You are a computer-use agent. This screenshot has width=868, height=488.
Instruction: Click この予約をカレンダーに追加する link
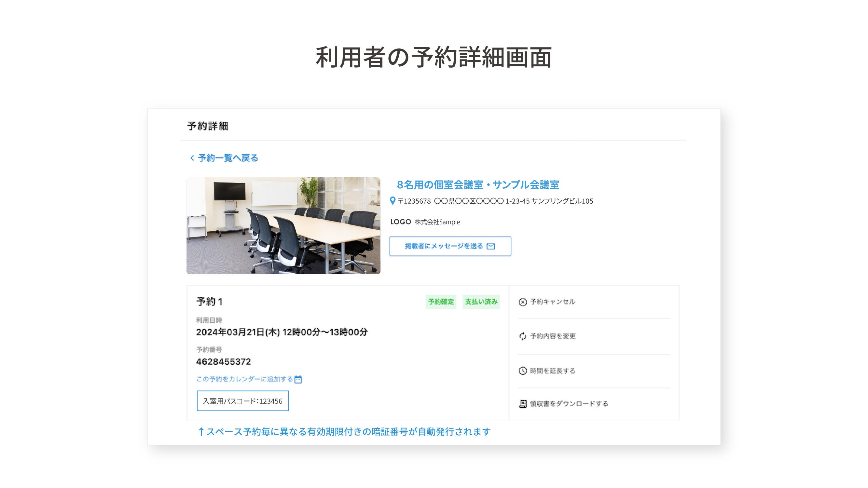click(245, 379)
